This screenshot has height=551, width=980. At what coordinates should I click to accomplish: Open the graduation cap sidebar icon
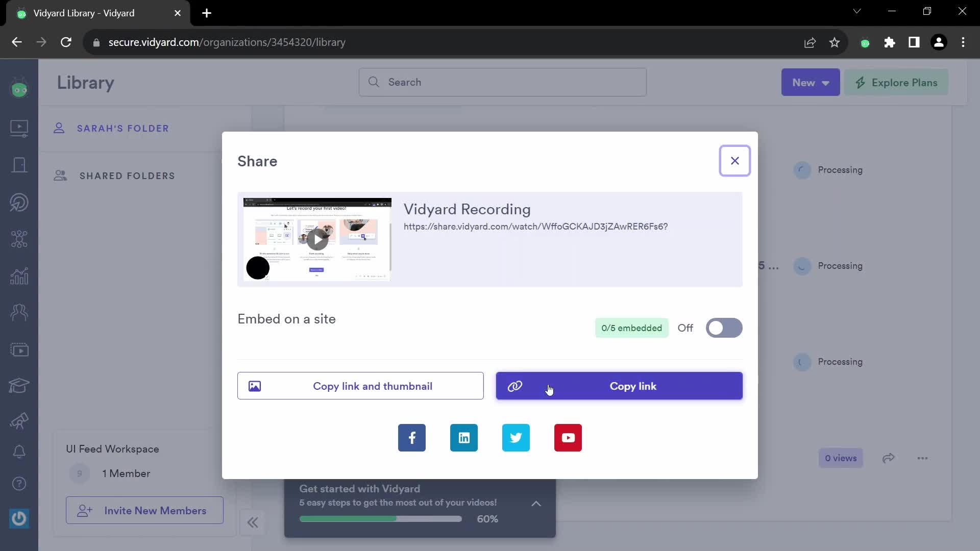[x=19, y=386]
